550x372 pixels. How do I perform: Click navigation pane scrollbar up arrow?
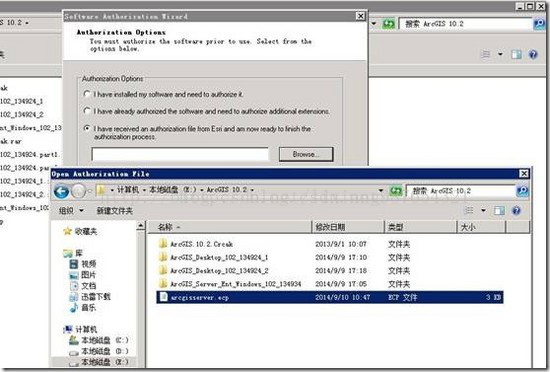(141, 225)
